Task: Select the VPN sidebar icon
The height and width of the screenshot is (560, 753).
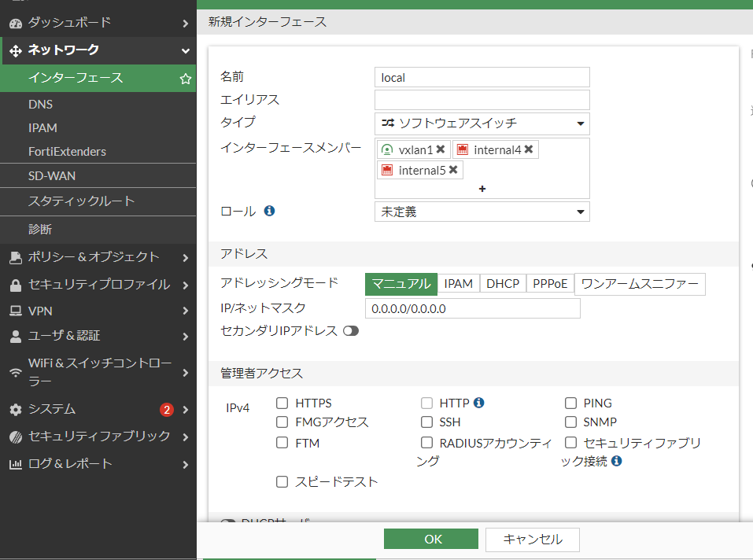Action: 16,310
